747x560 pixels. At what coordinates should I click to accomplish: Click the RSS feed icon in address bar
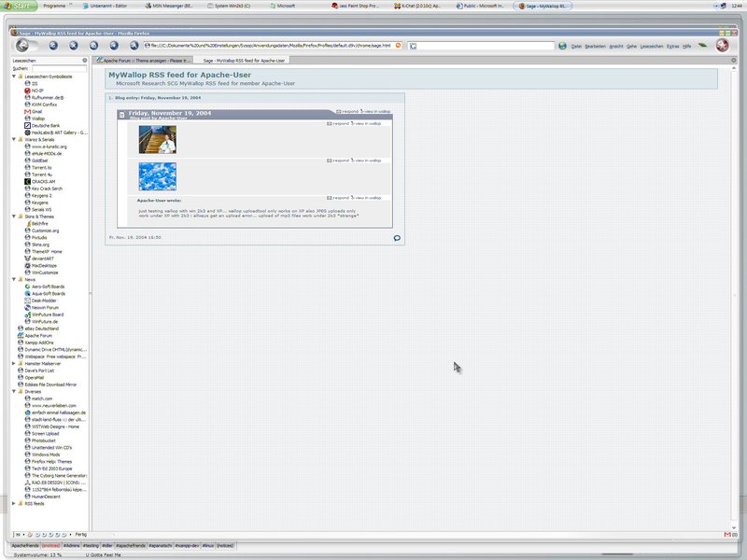tap(399, 45)
